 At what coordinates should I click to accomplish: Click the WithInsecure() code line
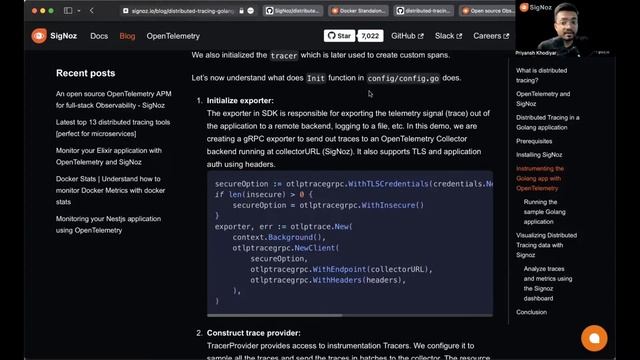coord(328,205)
